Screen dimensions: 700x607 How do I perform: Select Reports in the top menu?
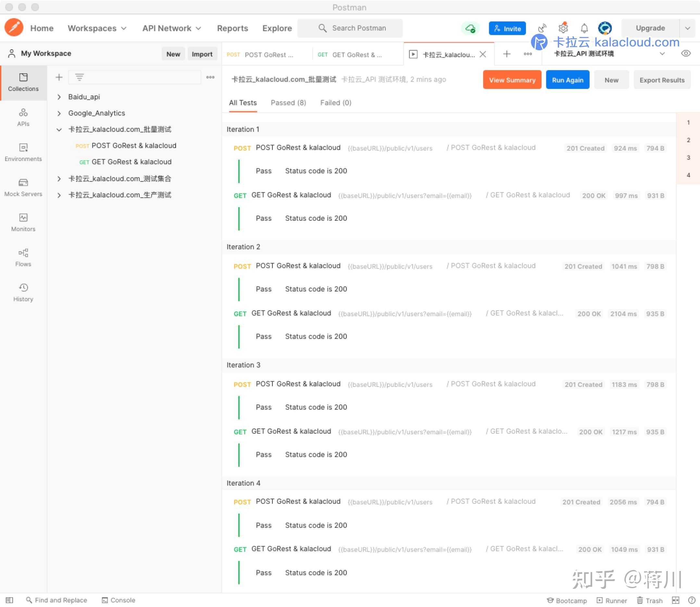pyautogui.click(x=232, y=28)
